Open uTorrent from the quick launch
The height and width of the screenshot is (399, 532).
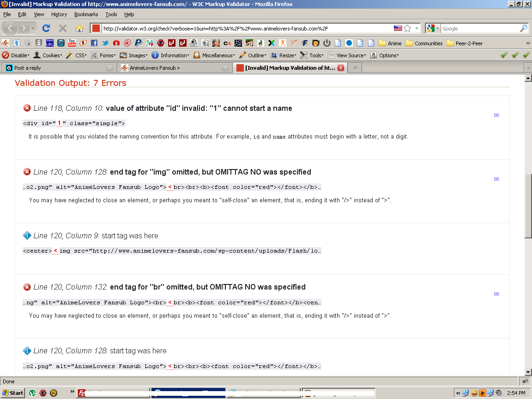point(33,393)
